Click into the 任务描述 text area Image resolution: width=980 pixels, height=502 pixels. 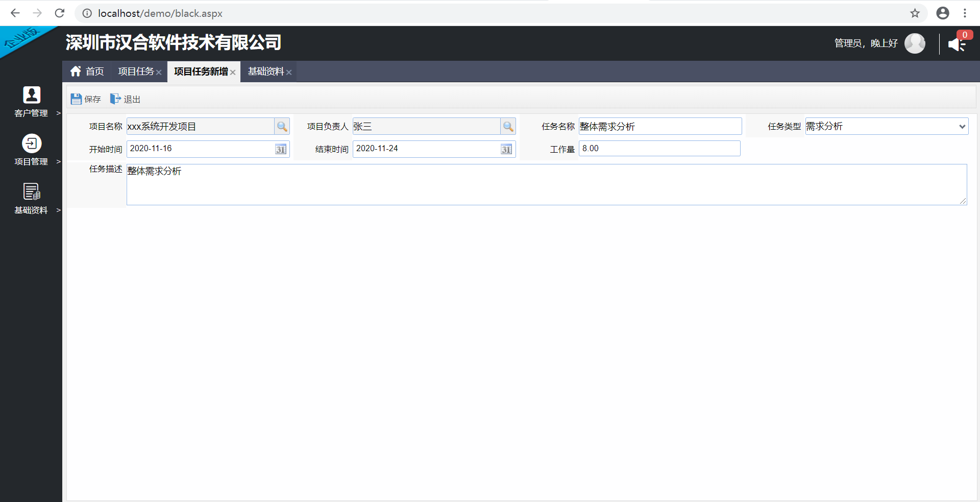546,184
